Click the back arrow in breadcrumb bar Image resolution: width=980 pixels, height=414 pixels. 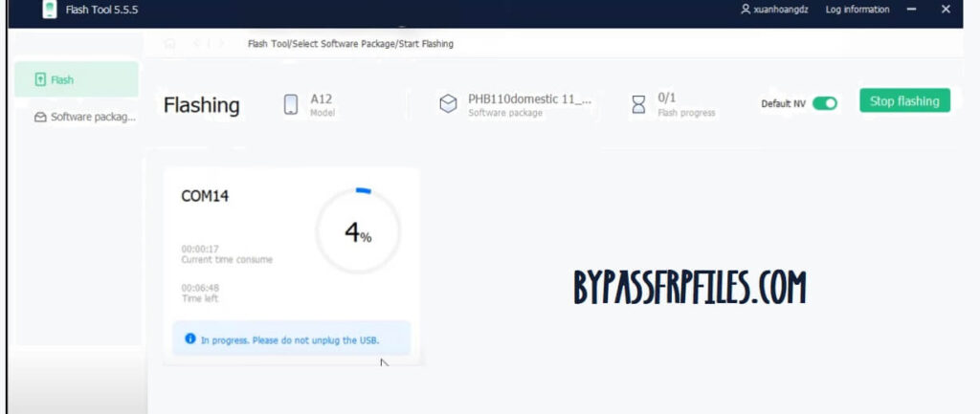tap(197, 44)
